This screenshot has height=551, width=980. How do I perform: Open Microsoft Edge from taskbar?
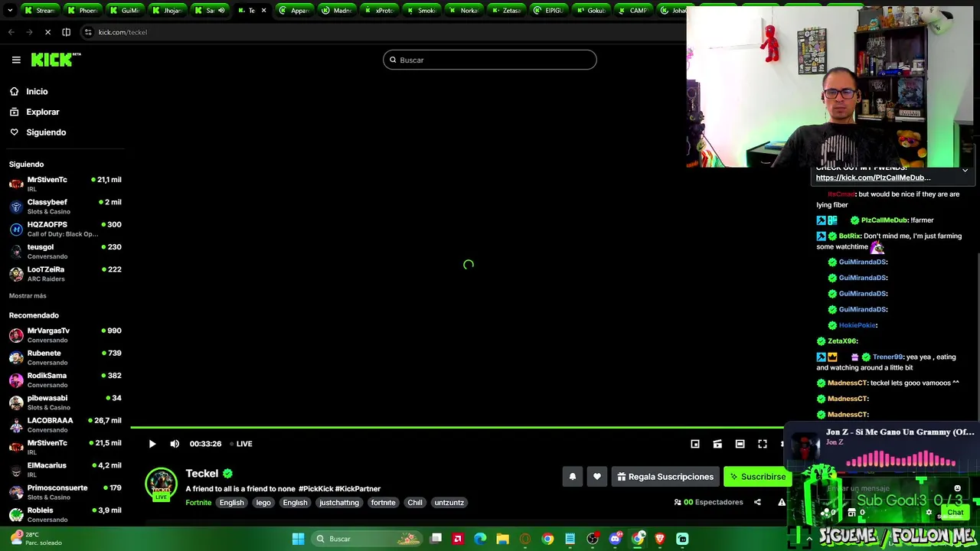pyautogui.click(x=480, y=539)
